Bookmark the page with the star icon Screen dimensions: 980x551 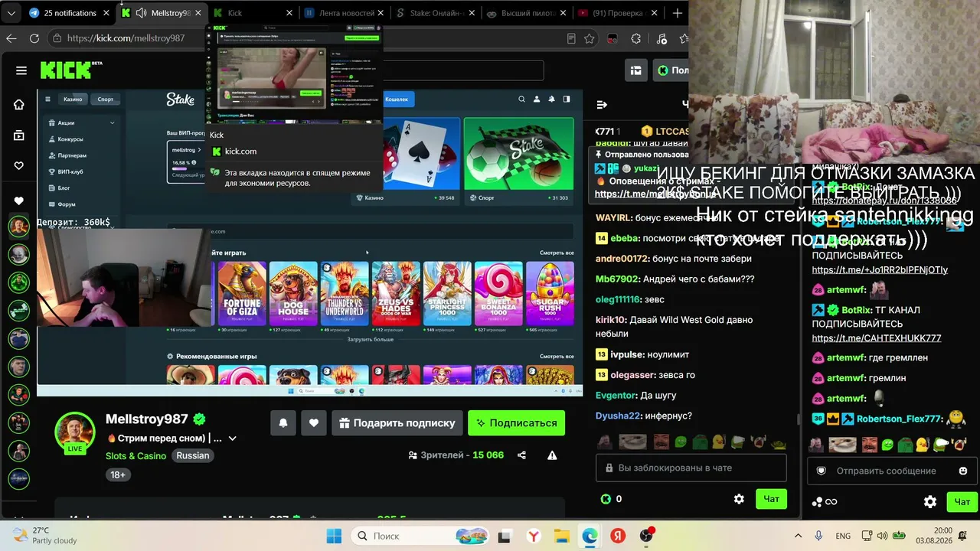coord(590,38)
